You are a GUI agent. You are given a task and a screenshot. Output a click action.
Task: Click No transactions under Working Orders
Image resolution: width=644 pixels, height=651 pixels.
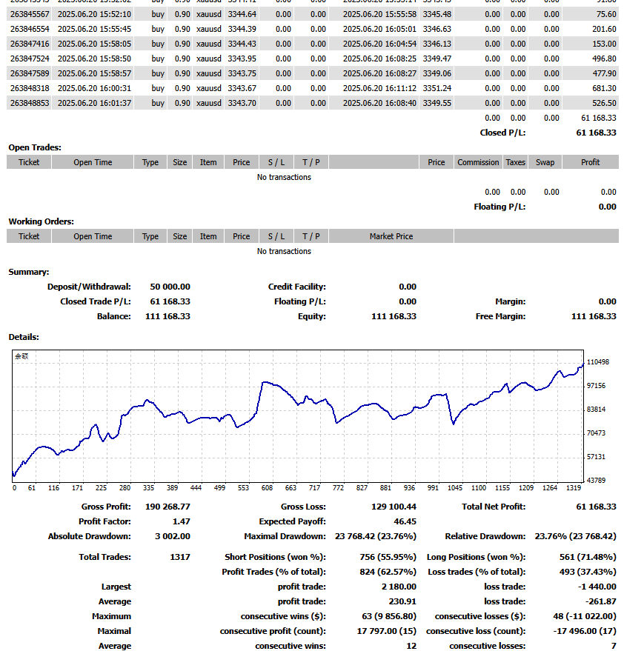(x=284, y=251)
